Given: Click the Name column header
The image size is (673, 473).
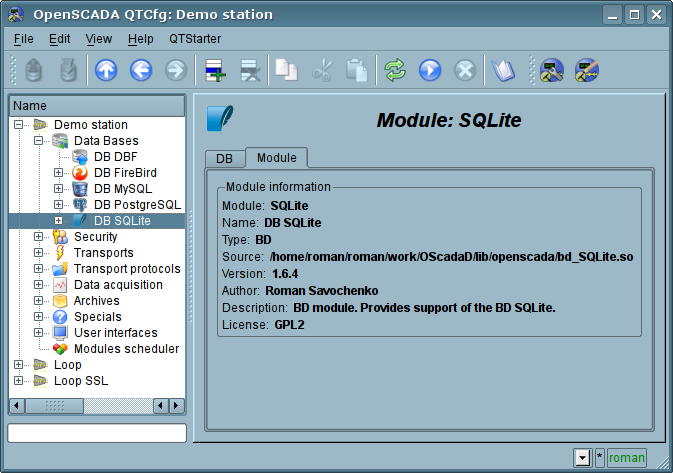Looking at the screenshot, I should (97, 106).
